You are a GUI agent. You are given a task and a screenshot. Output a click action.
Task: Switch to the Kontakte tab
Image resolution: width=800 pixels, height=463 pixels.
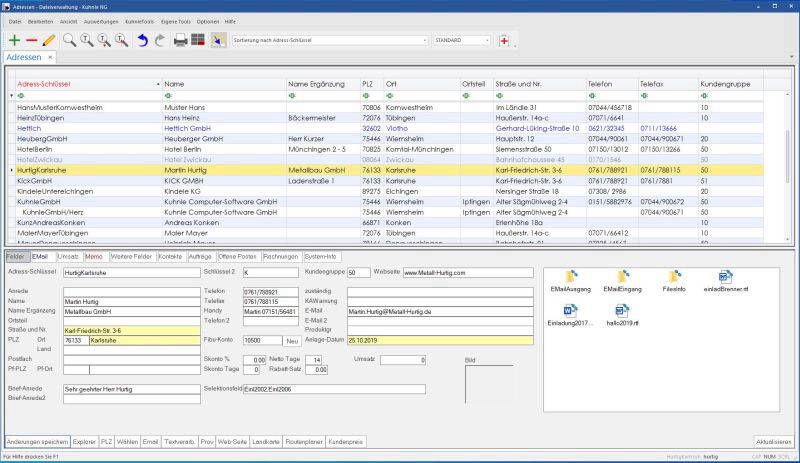[170, 257]
